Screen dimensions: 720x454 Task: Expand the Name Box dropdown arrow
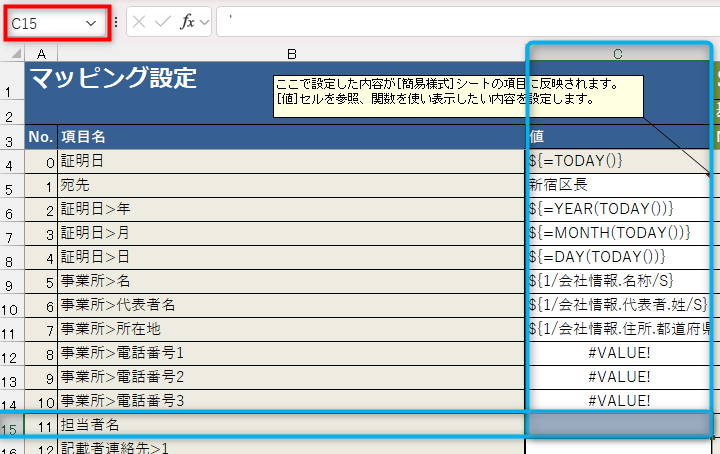pos(92,22)
